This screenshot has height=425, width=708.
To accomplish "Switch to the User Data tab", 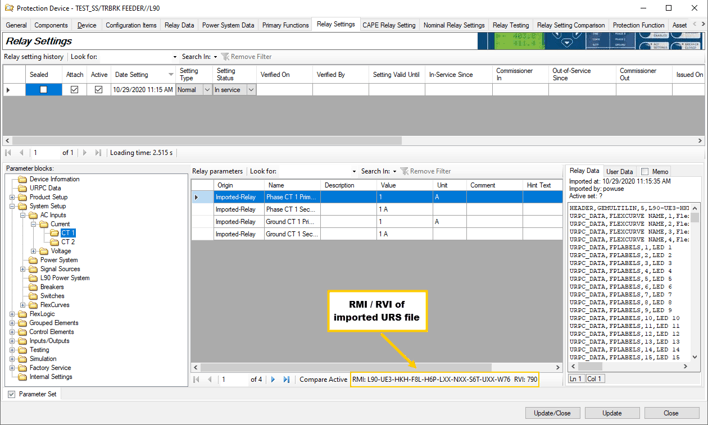I will pyautogui.click(x=620, y=172).
